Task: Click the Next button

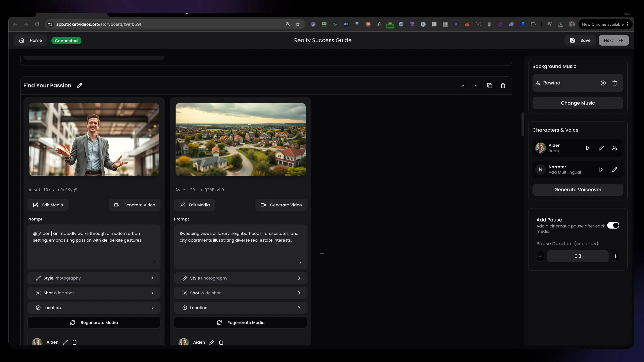Action: tap(614, 40)
